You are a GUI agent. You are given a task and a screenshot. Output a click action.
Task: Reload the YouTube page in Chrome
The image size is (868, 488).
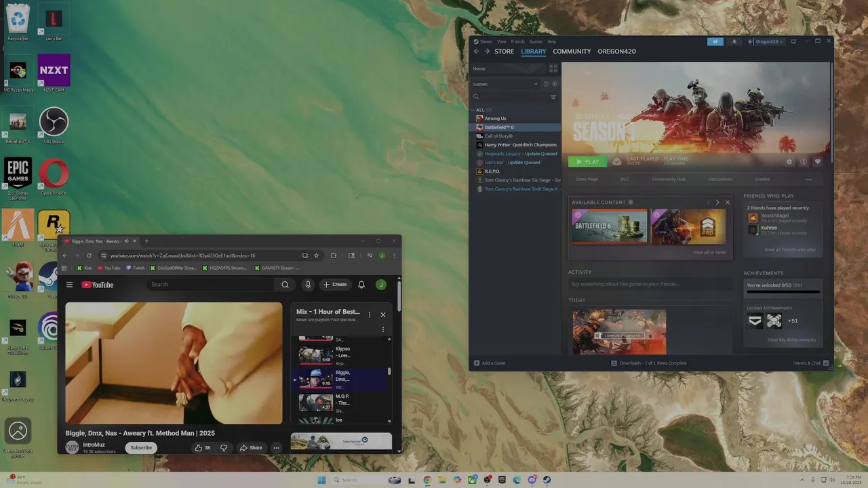point(88,256)
